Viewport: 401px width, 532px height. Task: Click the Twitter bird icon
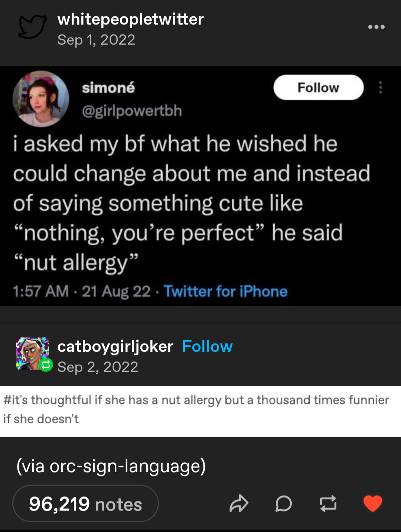33,27
